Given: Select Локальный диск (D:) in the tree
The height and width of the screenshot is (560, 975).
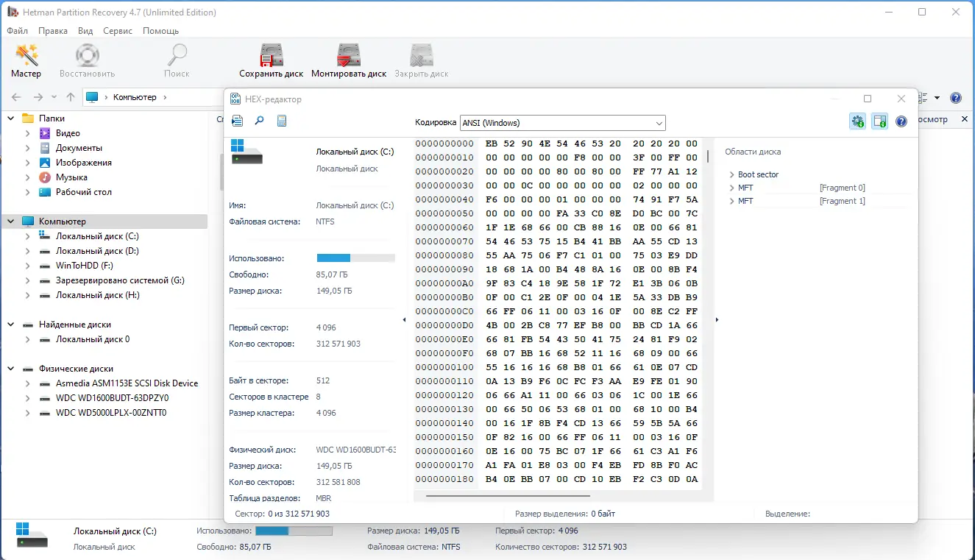Looking at the screenshot, I should click(97, 251).
